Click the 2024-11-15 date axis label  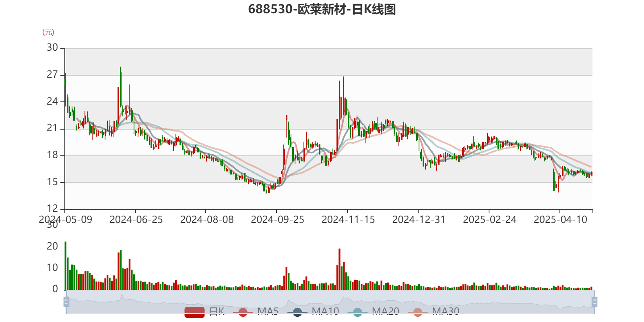348,220
